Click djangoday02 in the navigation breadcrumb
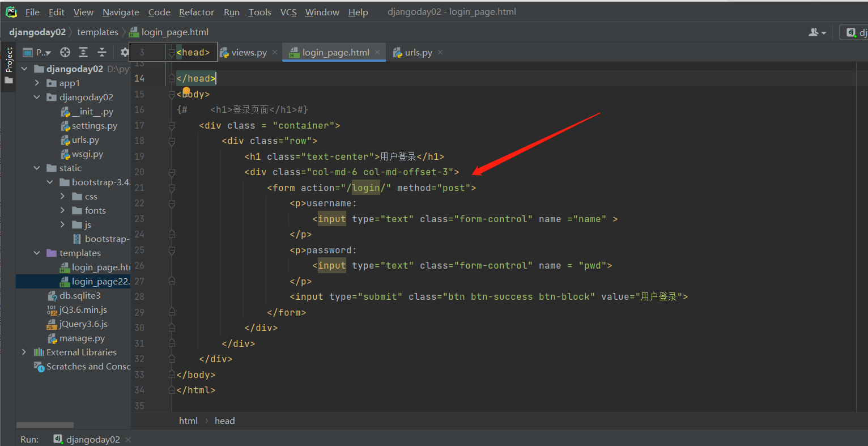Image resolution: width=868 pixels, height=446 pixels. tap(37, 32)
